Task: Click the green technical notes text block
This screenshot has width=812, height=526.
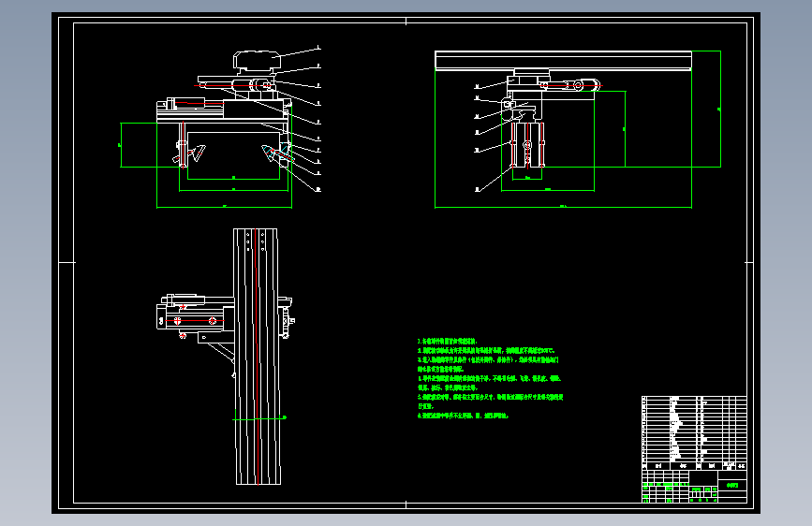Action: (x=489, y=378)
